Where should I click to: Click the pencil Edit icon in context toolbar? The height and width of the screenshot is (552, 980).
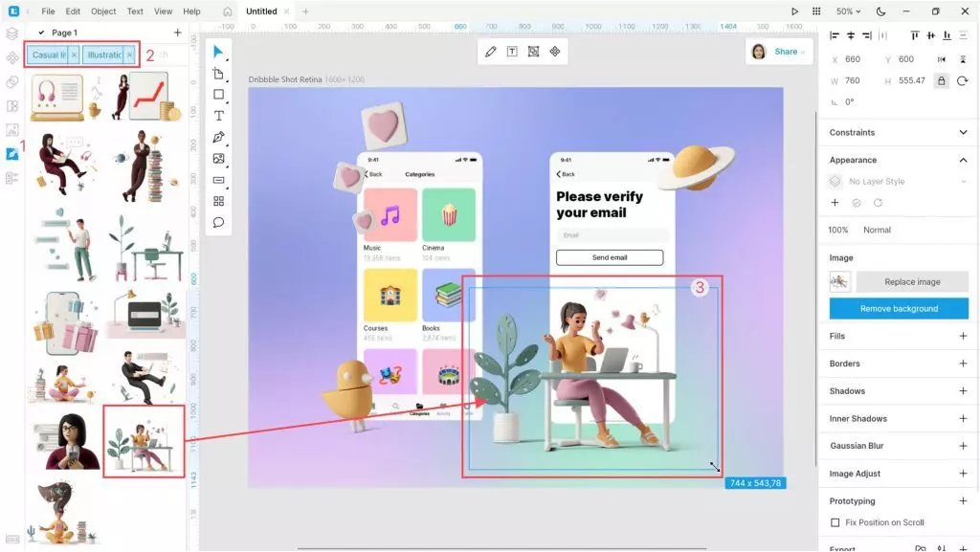(x=491, y=52)
